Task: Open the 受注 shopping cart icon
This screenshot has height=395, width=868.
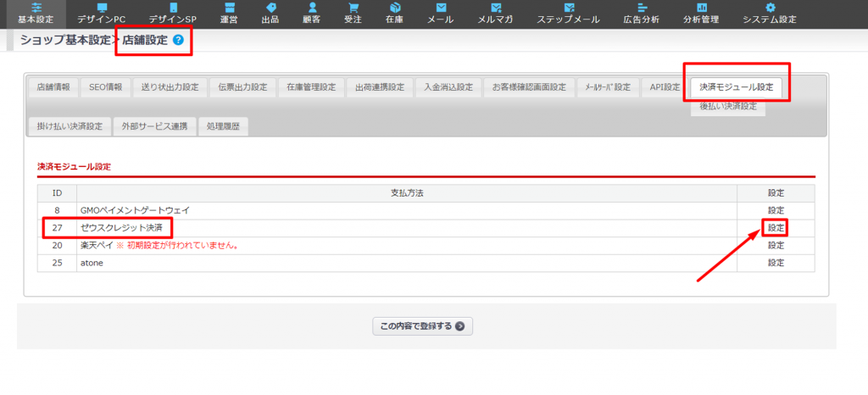Action: pos(353,8)
